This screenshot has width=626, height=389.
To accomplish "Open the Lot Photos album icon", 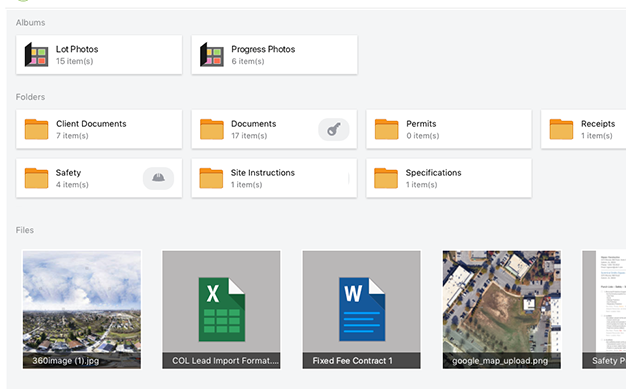I will pyautogui.click(x=36, y=55).
